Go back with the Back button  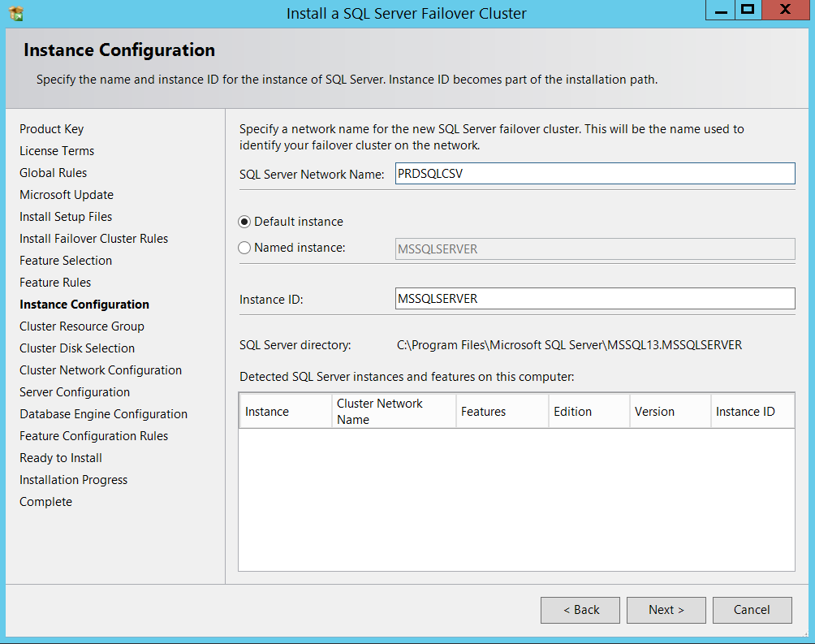[x=581, y=610]
